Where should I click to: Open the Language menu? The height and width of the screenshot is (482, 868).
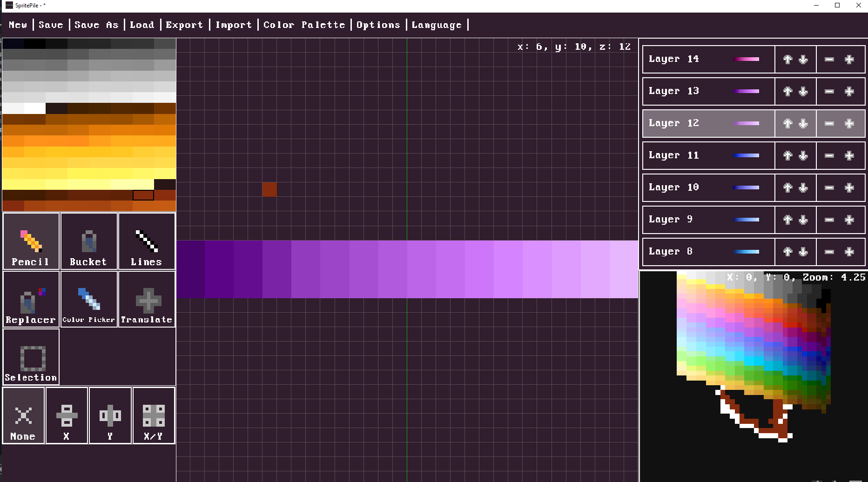(437, 25)
